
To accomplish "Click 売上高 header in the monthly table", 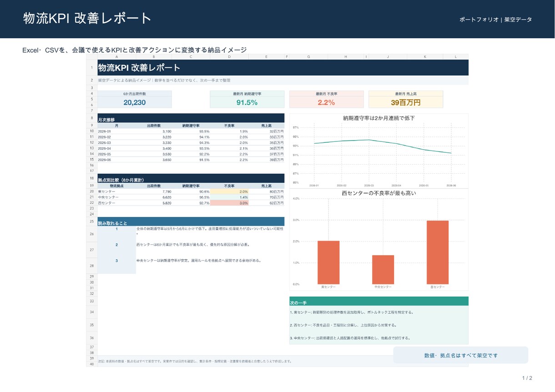I will pos(266,126).
